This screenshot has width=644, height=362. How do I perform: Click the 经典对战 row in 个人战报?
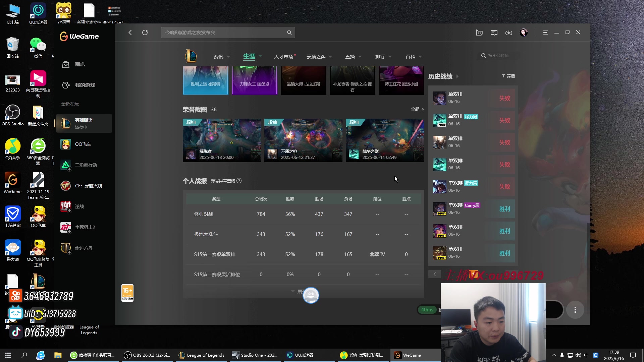click(x=304, y=214)
